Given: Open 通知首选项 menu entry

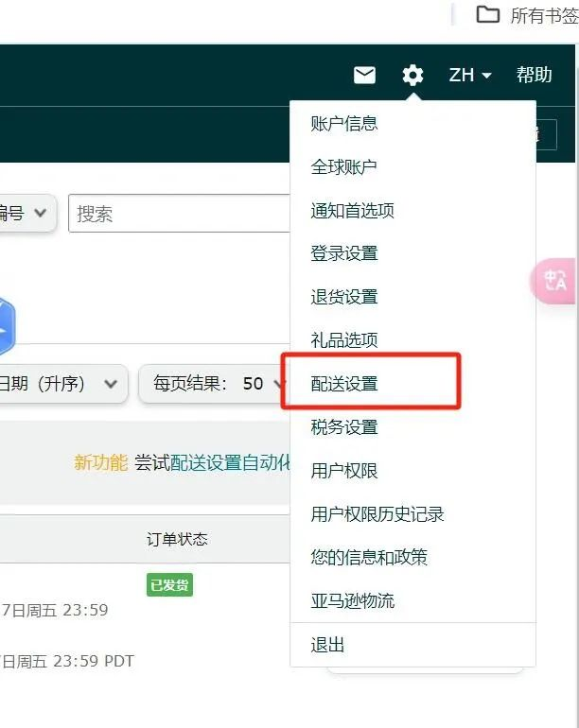Looking at the screenshot, I should [x=352, y=210].
